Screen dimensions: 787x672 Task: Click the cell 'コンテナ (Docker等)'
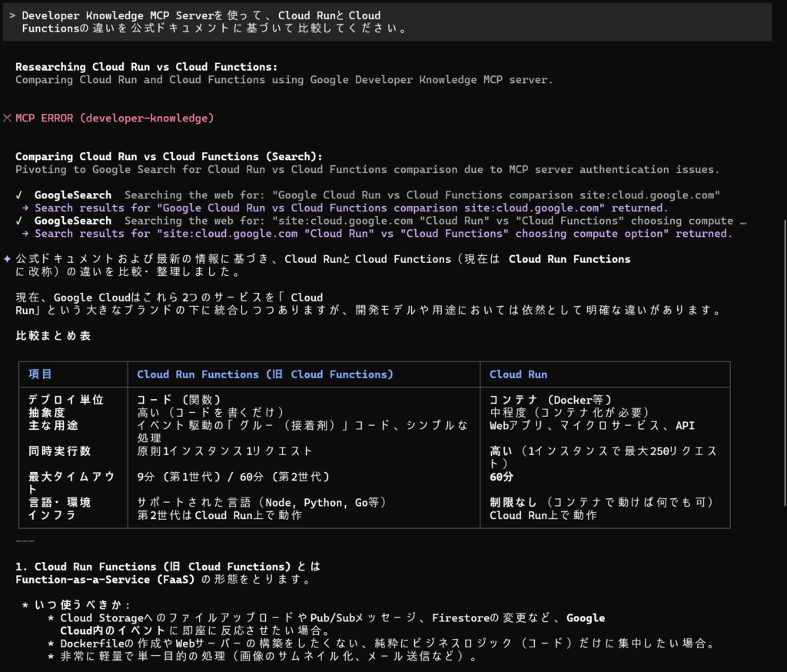point(550,400)
